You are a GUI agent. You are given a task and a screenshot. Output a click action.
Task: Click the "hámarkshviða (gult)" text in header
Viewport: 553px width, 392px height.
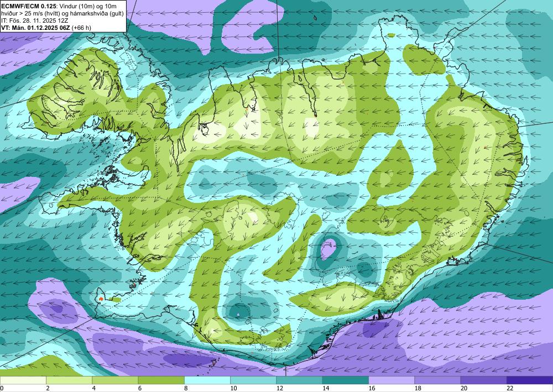coord(98,13)
